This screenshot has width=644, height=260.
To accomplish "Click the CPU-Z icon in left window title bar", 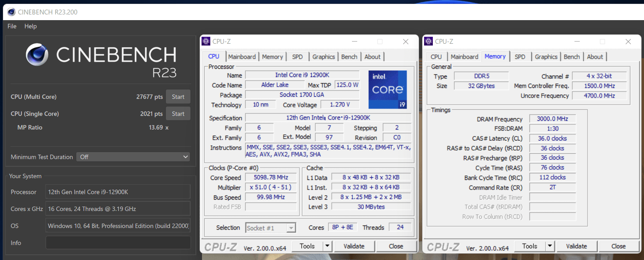I will pos(206,42).
